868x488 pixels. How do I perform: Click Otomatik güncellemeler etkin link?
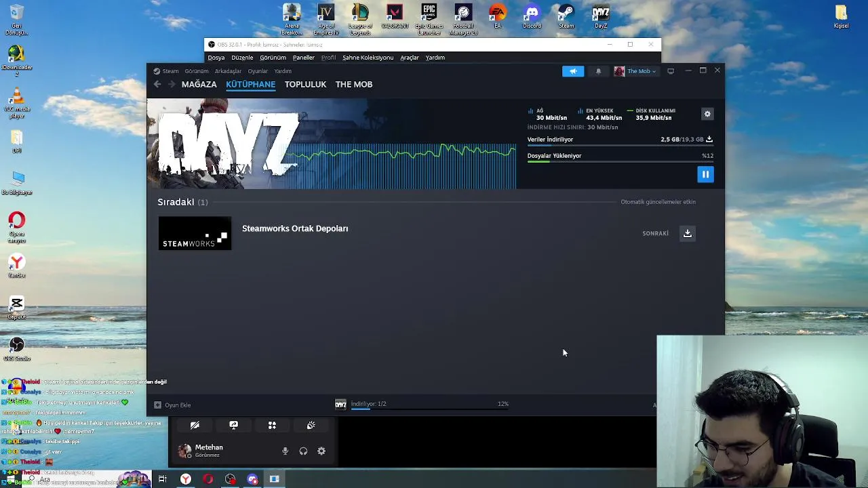658,202
